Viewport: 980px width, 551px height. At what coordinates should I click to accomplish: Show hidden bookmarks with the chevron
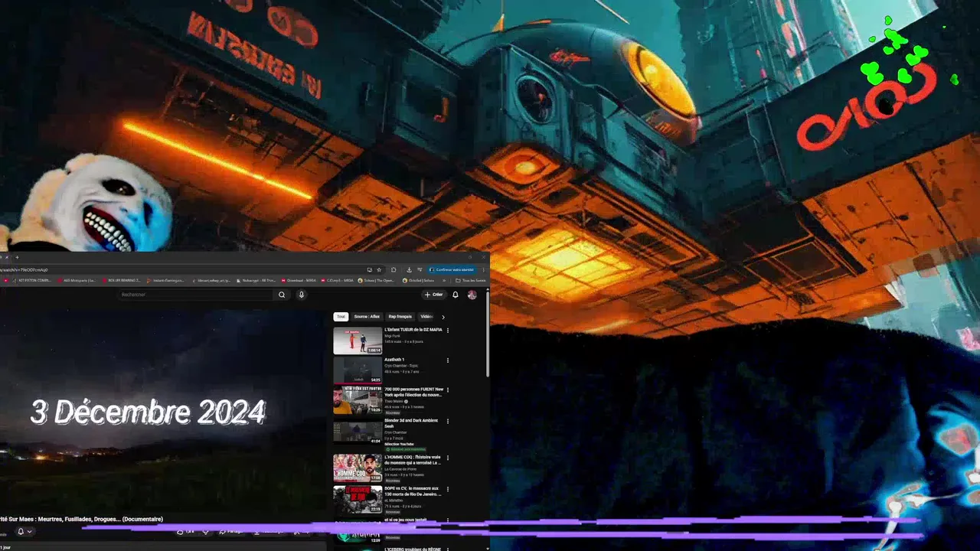point(446,281)
